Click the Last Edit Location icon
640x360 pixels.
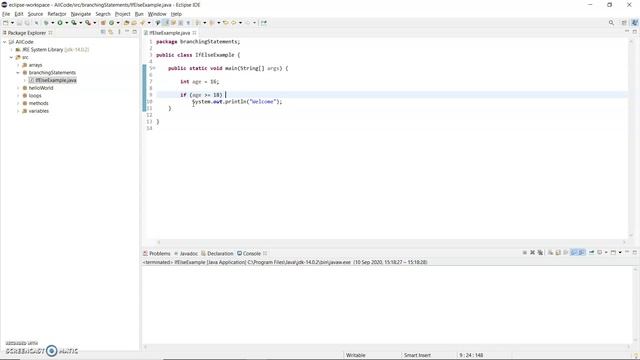coord(225,23)
